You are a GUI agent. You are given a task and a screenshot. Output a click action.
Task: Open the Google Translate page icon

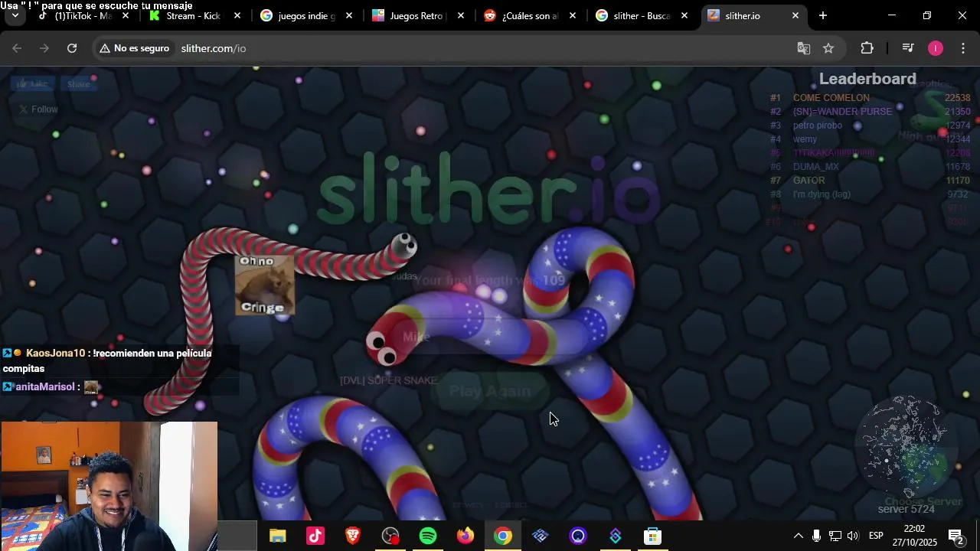803,48
